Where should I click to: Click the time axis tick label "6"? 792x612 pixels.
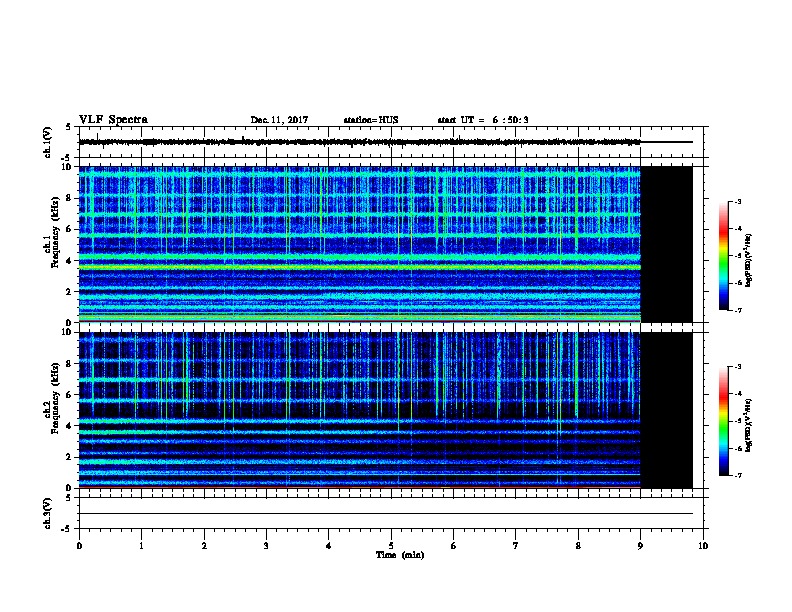point(454,546)
